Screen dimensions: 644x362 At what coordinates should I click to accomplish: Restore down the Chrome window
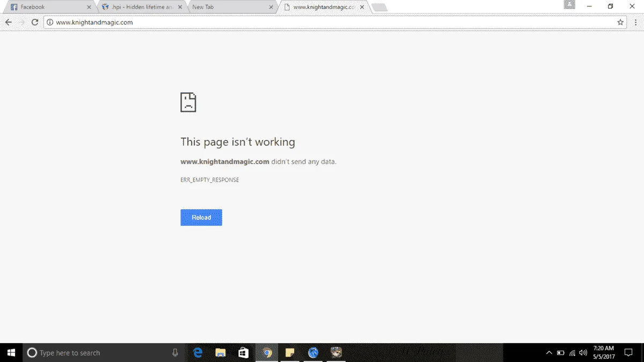(610, 6)
